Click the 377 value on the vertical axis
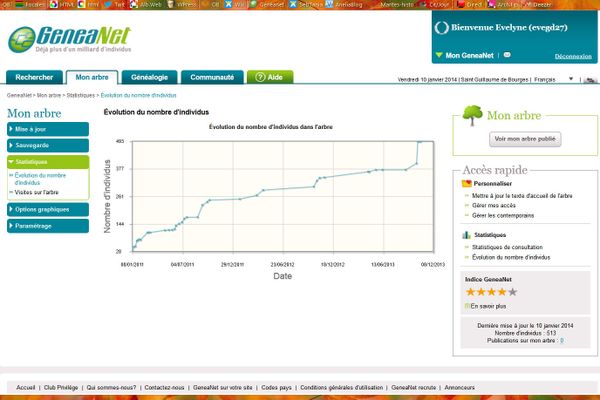 tap(120, 169)
